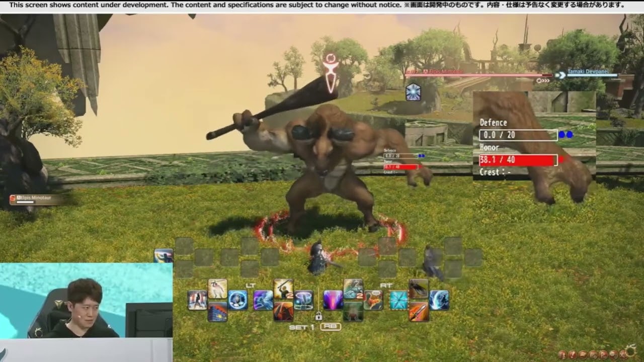Use the golden raised-sword action showing 2
This screenshot has height=362, width=644.
[x=283, y=289]
